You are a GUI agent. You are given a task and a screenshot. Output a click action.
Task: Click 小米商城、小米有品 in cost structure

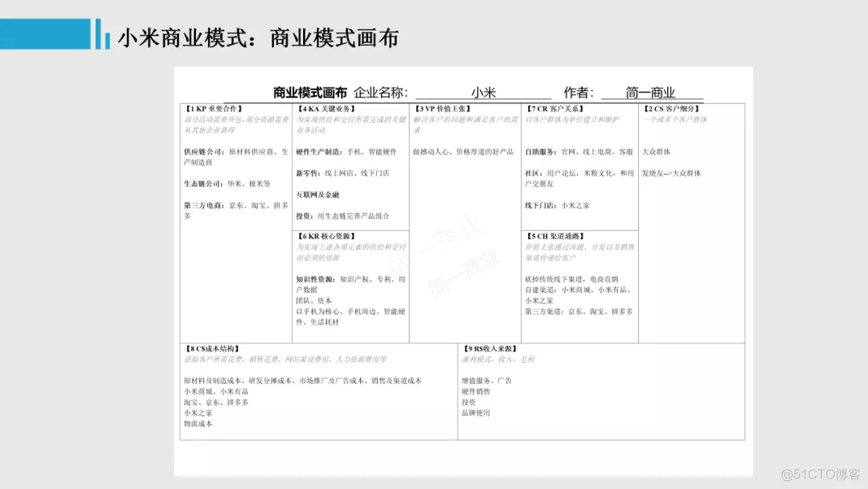216,391
